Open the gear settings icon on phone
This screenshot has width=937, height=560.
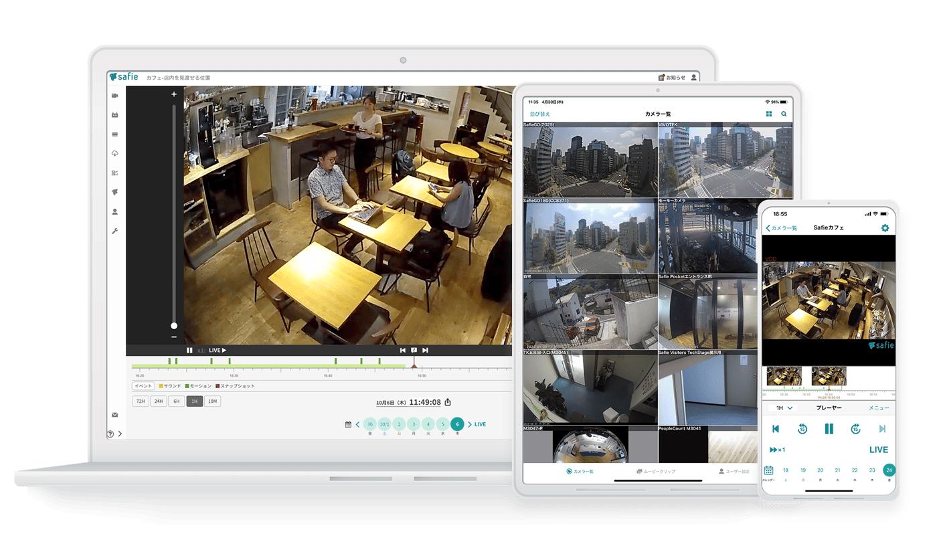885,228
